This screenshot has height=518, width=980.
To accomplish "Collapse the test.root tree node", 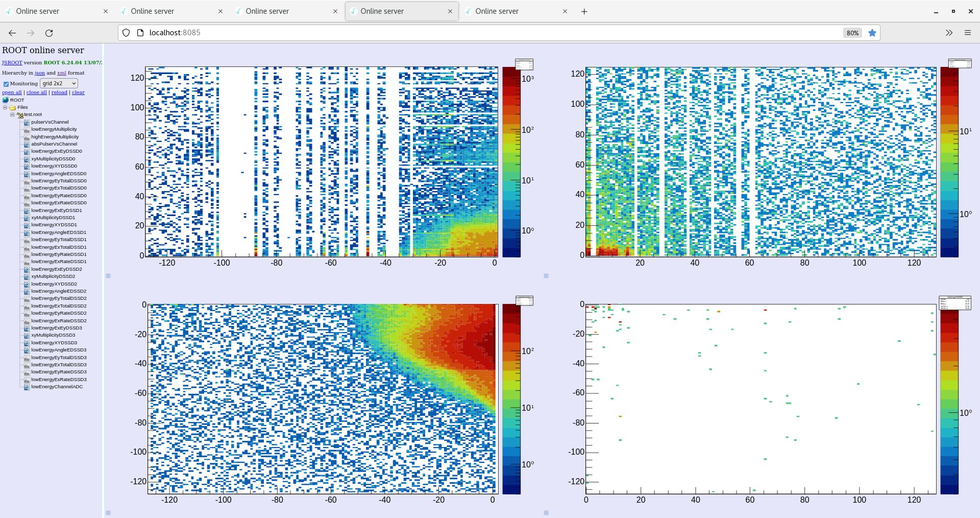I will [12, 114].
